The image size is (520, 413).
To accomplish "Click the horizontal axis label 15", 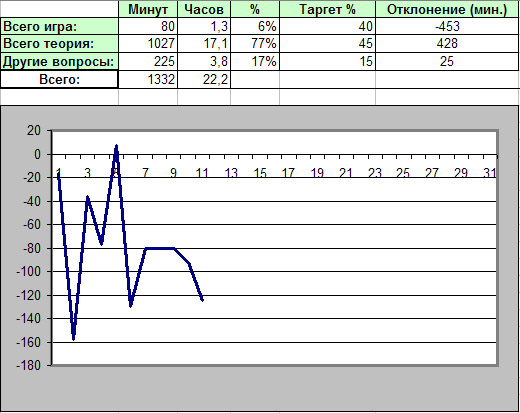I will point(260,173).
